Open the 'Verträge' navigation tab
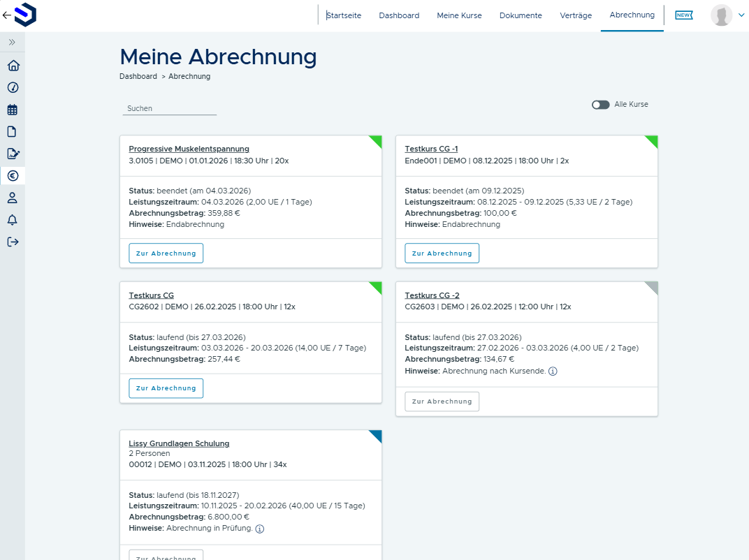Screen dimensions: 749x560 [x=576, y=15]
